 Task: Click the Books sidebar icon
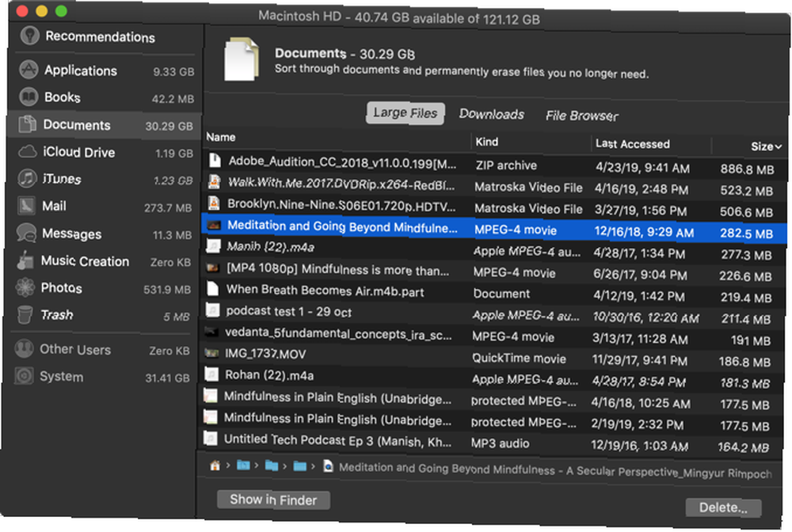[29, 97]
